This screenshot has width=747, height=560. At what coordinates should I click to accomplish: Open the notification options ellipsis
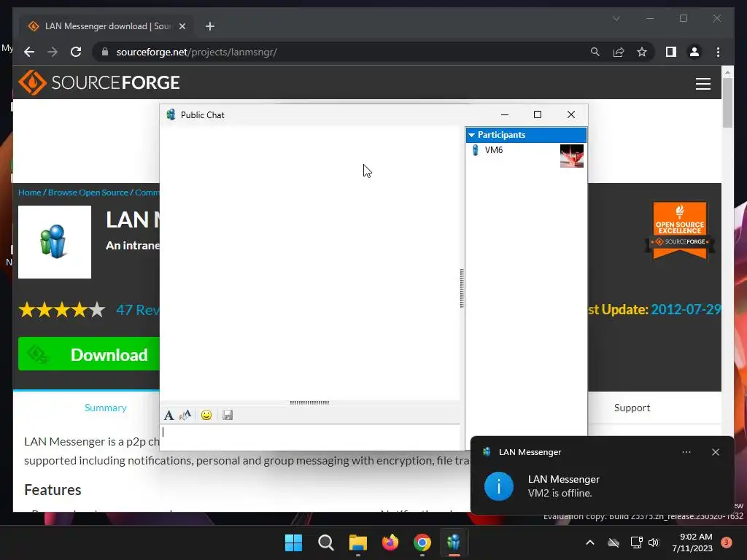click(686, 452)
